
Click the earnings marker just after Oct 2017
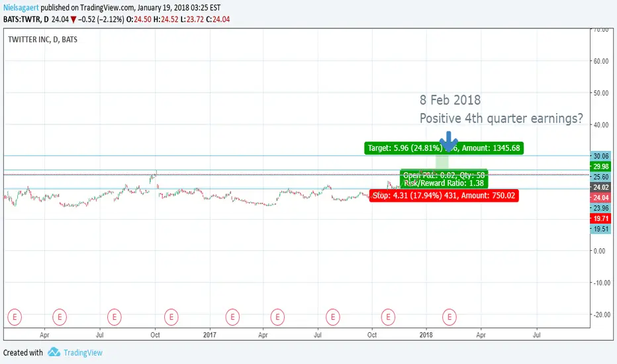[388, 317]
